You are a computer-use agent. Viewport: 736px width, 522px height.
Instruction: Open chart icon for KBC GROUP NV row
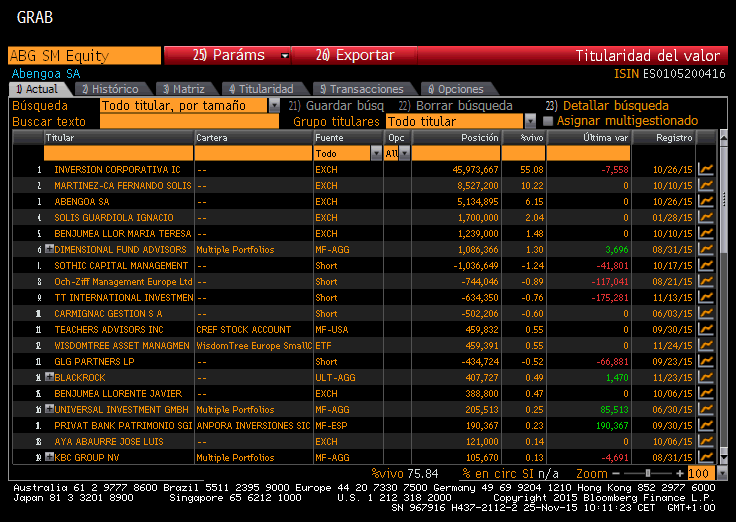pos(705,457)
